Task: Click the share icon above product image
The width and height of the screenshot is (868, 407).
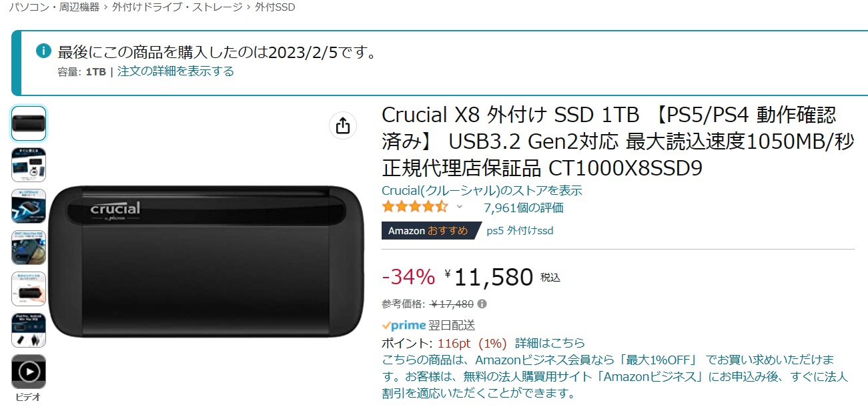Action: 343,125
